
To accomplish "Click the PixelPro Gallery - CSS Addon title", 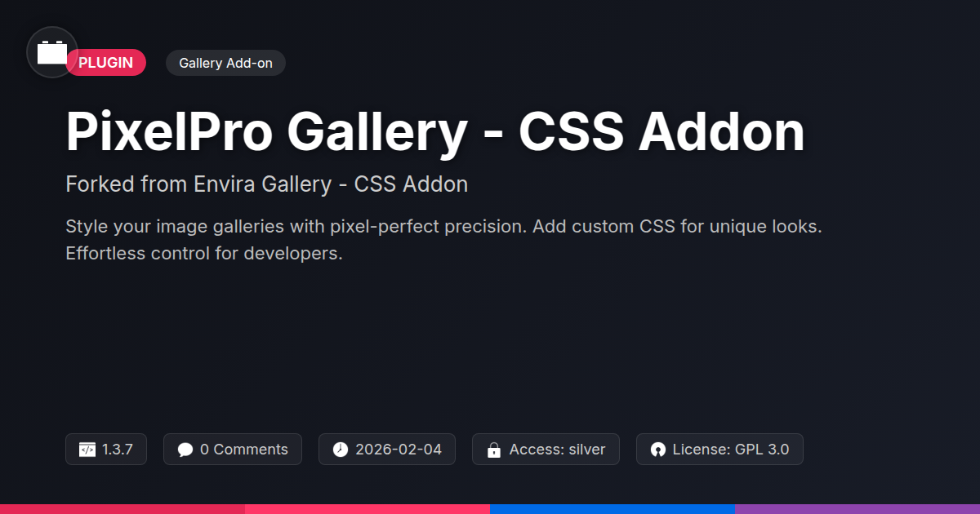I will (x=435, y=132).
